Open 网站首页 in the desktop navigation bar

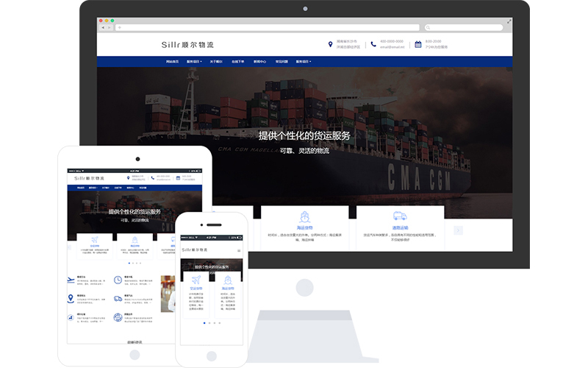173,62
